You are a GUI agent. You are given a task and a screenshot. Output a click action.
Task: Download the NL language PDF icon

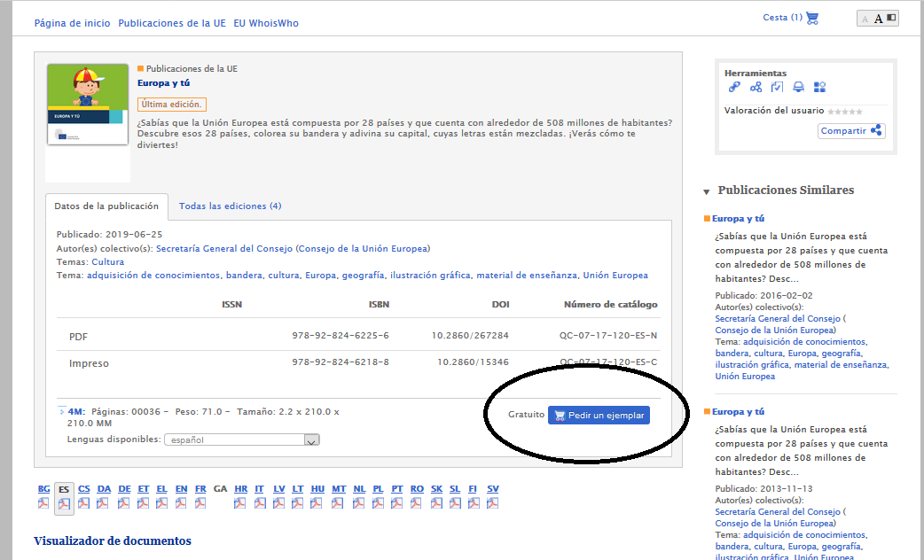359,503
